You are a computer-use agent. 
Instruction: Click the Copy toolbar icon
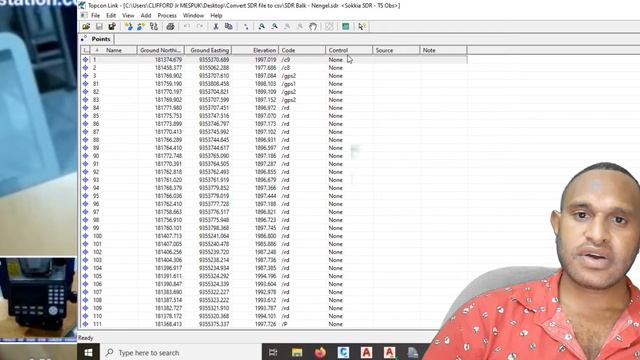tap(229, 27)
